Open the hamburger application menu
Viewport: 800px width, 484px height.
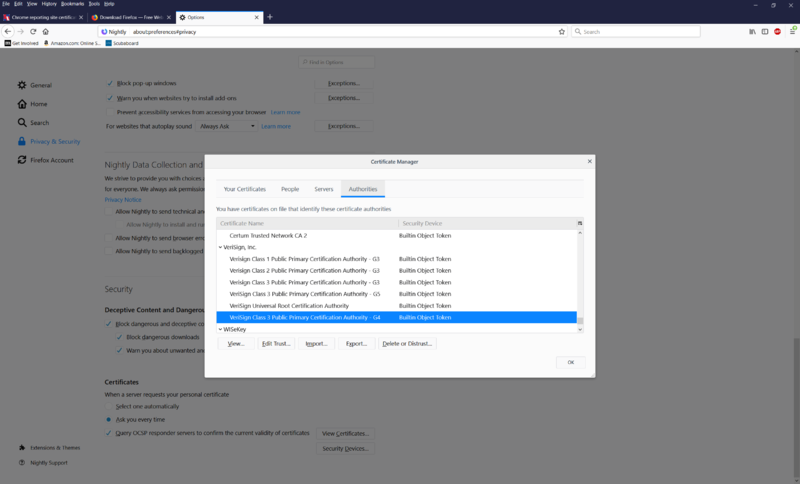coord(792,31)
